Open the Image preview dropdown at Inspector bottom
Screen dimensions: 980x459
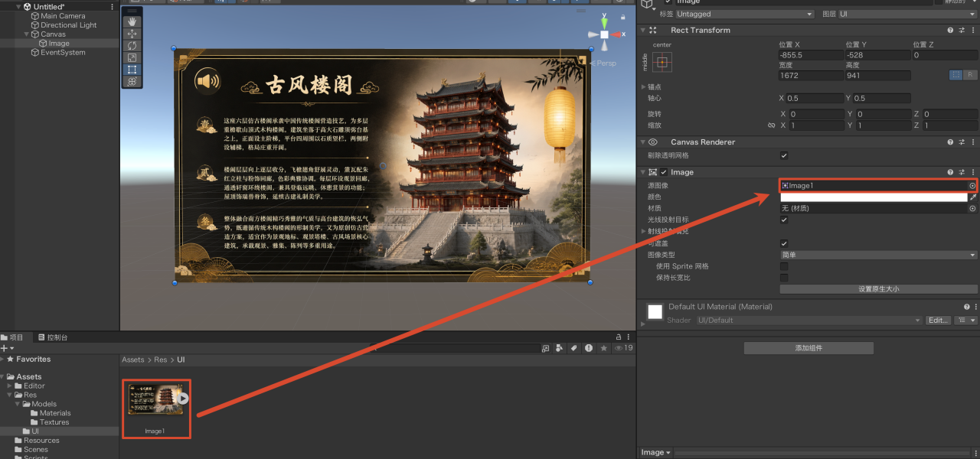[655, 453]
